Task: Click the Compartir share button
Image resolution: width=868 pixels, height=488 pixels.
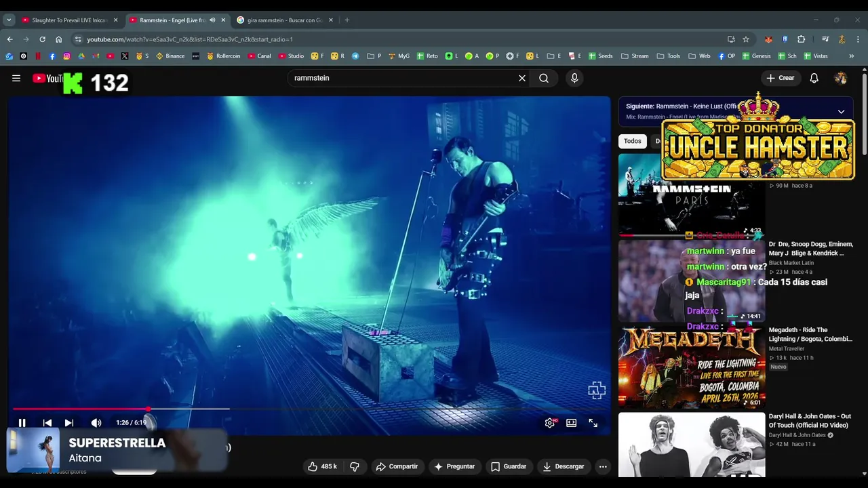Action: (x=397, y=466)
